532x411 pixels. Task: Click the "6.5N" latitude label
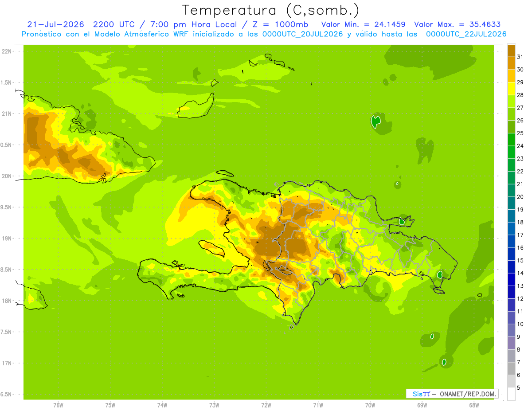coord(7,394)
